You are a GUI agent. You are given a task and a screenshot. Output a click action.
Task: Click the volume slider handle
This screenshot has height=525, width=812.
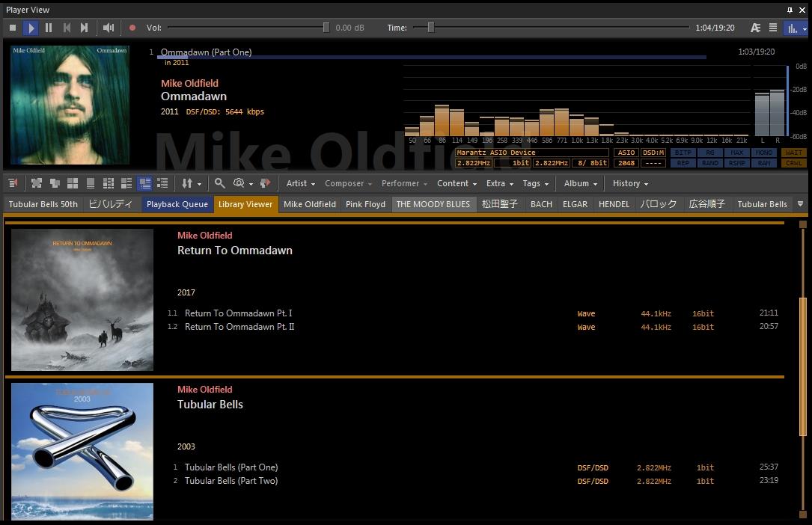pyautogui.click(x=326, y=28)
